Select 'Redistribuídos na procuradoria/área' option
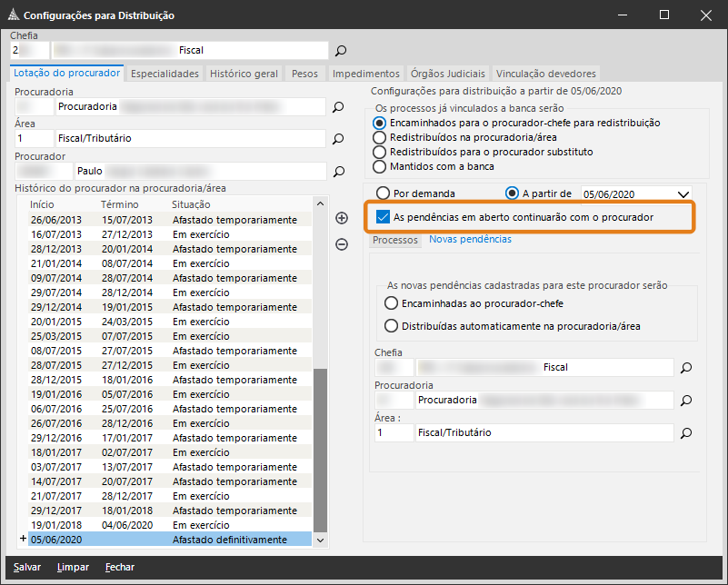728x585 pixels. 380,137
